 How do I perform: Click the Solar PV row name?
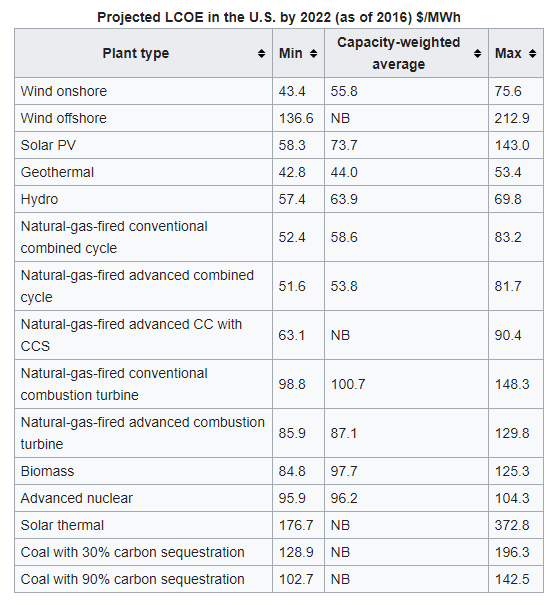click(48, 145)
